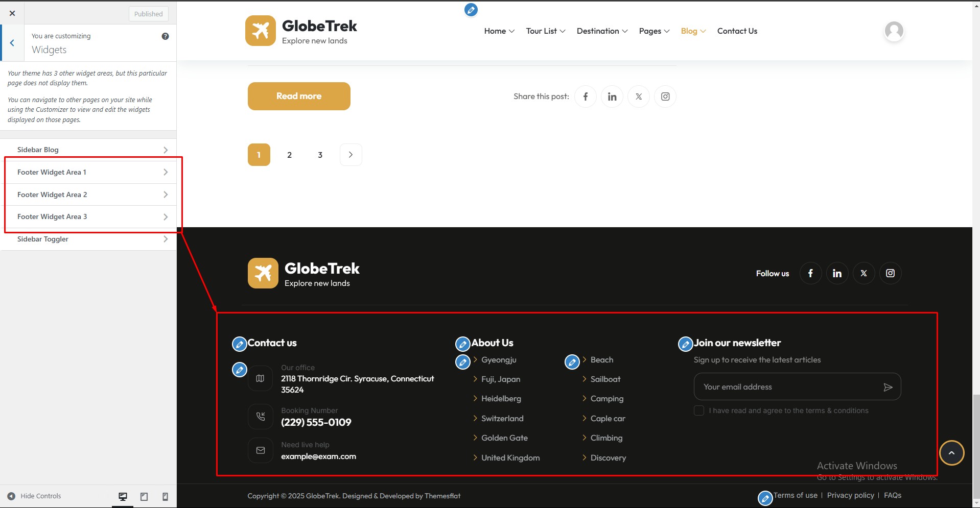Open Privacy policy footer link
980x508 pixels.
click(850, 495)
